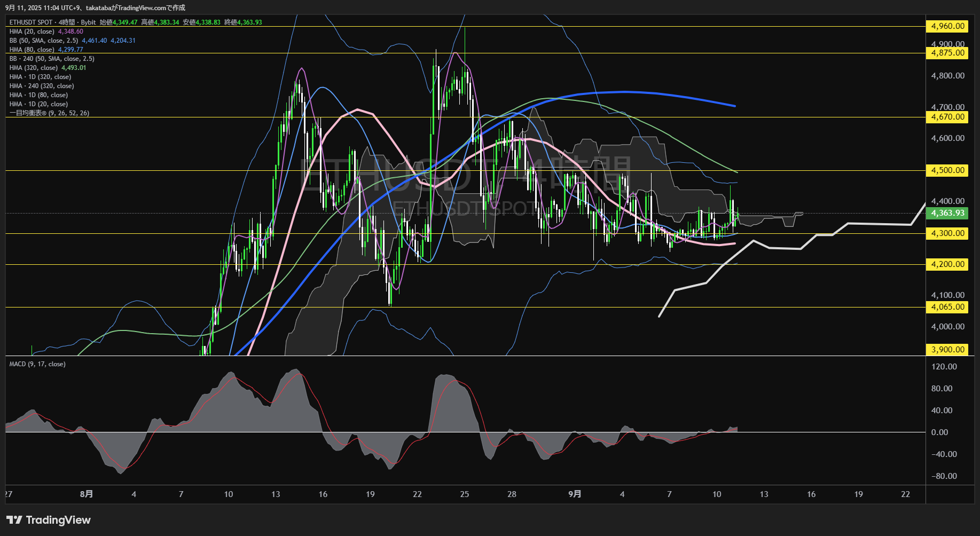Click the 始値 4,349.47 open value

point(119,22)
